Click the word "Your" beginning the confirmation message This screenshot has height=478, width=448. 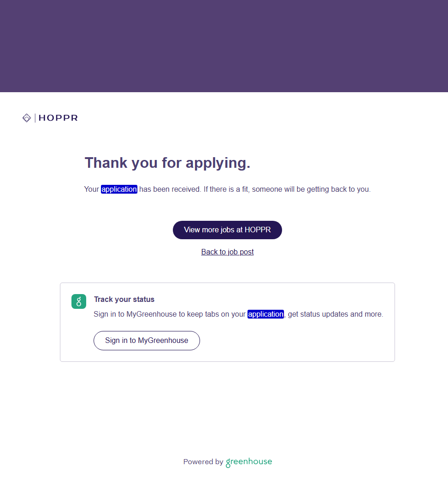click(x=92, y=189)
